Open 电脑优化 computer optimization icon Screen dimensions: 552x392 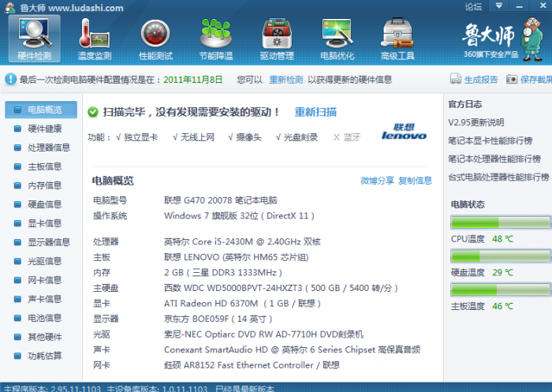tap(338, 39)
